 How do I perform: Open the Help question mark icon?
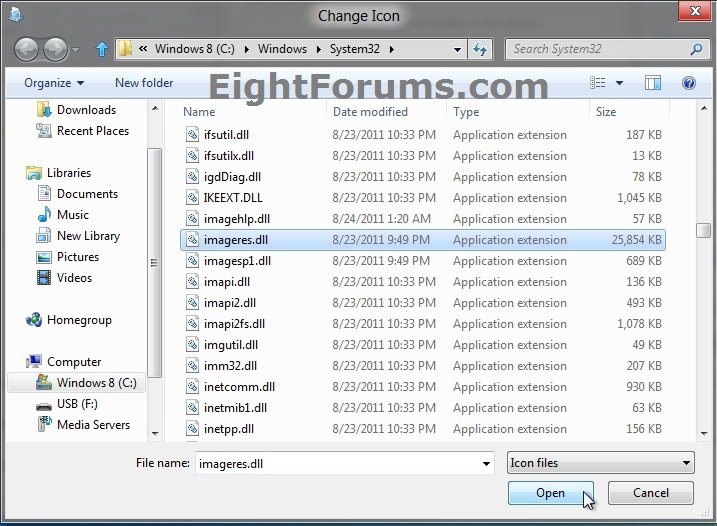pos(689,83)
